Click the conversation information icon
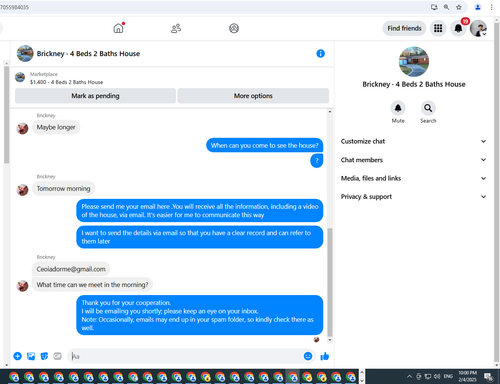 click(320, 53)
